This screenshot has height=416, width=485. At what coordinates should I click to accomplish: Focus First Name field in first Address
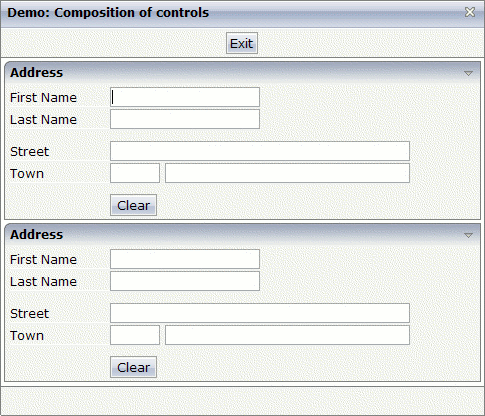click(185, 97)
